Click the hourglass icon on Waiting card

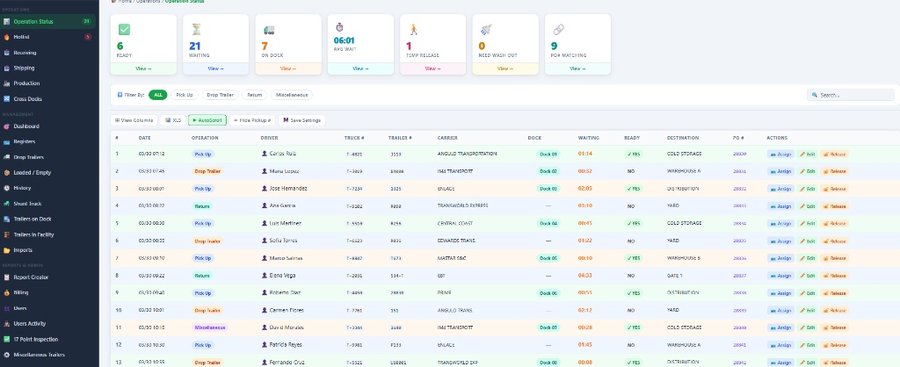pos(196,29)
